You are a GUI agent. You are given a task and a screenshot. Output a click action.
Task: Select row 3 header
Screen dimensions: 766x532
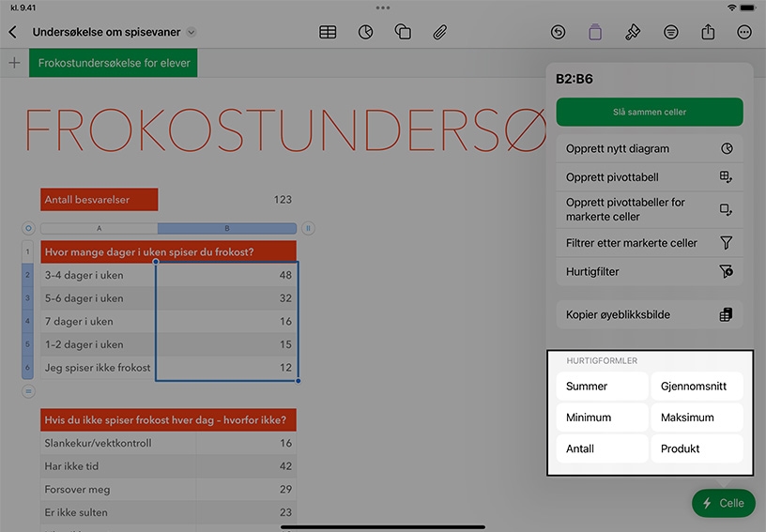tap(28, 298)
